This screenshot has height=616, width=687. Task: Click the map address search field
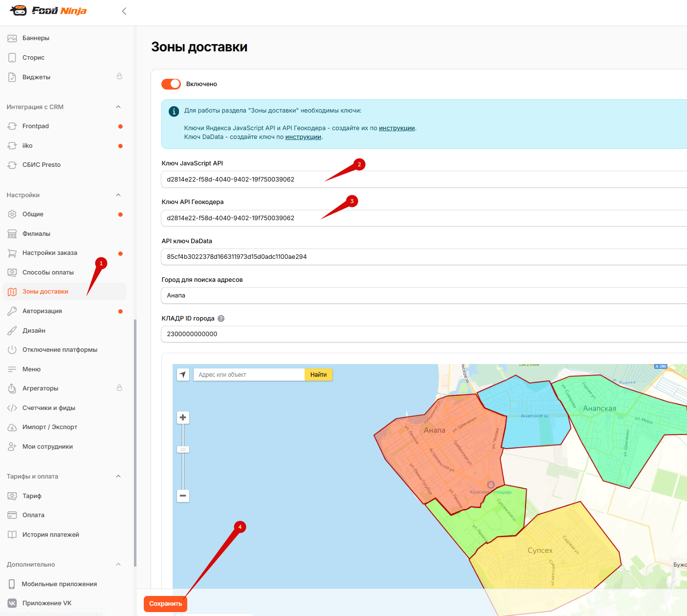pyautogui.click(x=249, y=375)
